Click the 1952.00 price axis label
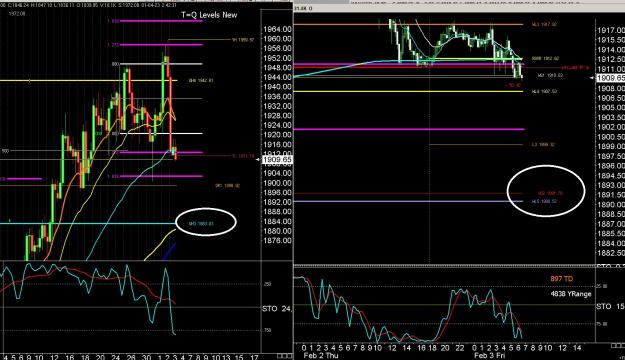The image size is (625, 360). (277, 58)
